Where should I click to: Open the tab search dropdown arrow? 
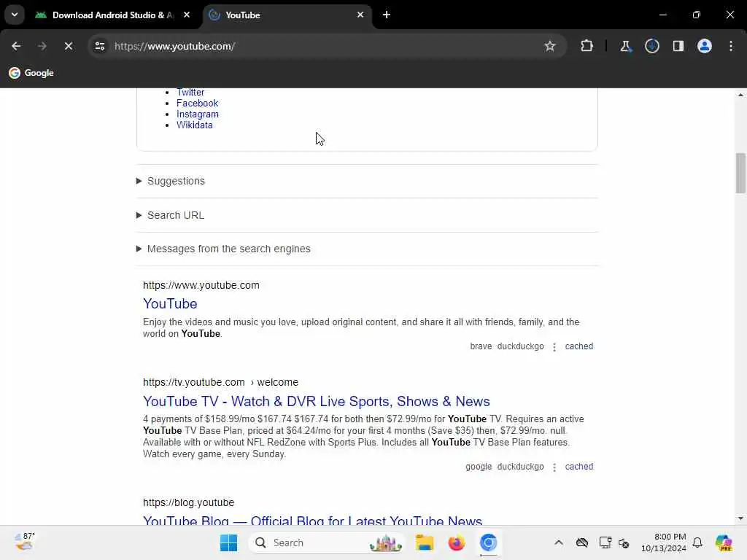pos(15,15)
